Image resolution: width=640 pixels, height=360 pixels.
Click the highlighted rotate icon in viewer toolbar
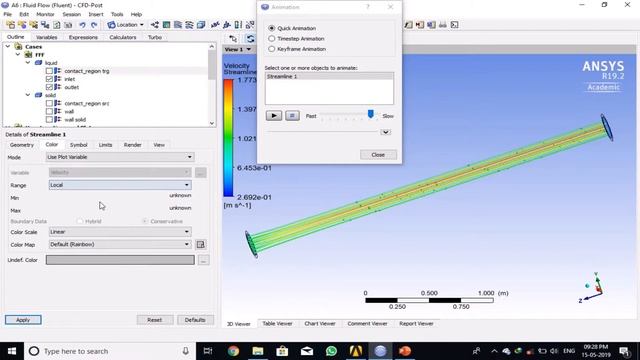click(x=250, y=39)
